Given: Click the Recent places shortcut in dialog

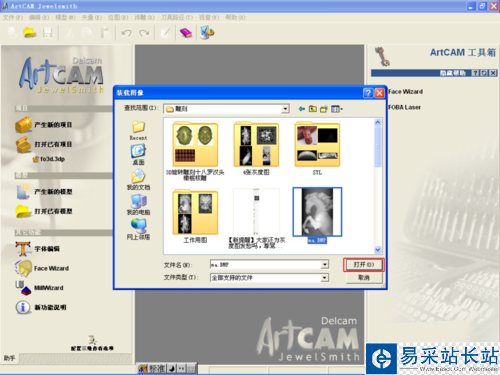Looking at the screenshot, I should point(138,130).
